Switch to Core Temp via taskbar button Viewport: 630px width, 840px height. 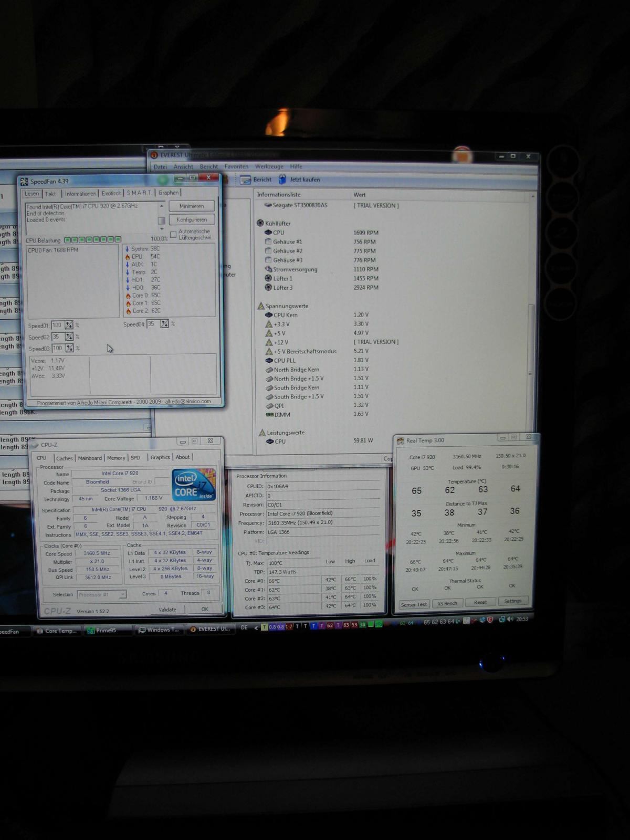pos(57,631)
